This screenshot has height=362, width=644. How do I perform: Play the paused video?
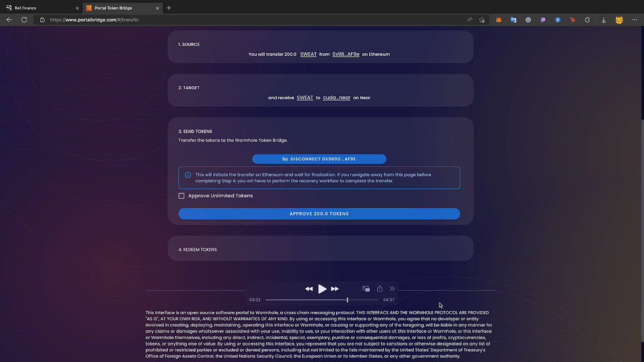pos(323,289)
